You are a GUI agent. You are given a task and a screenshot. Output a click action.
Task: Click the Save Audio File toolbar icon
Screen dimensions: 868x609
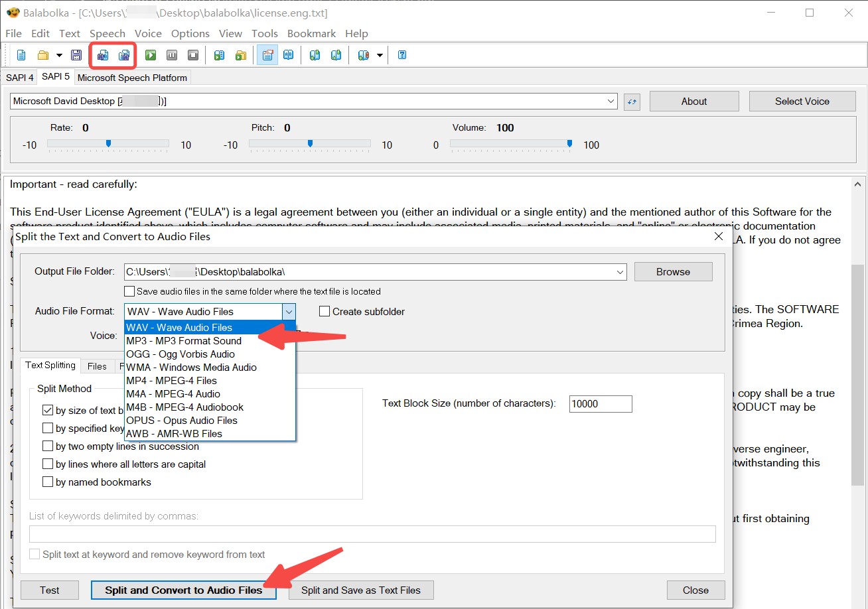(103, 55)
